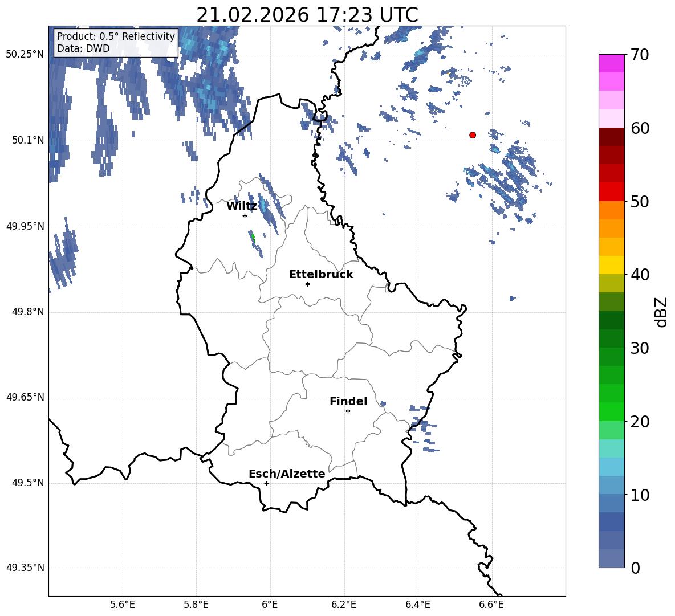Click the colorbar tick label 20

point(640,422)
